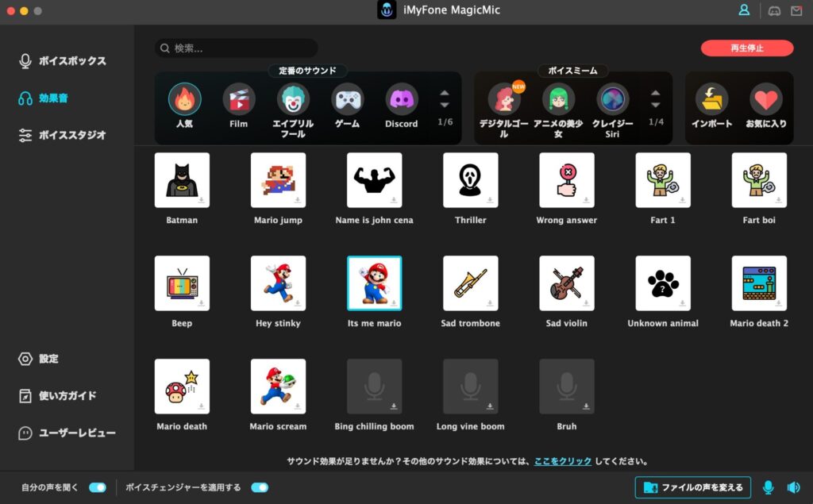Play the Fart boi sound
Screen dimensions: 813x504
click(759, 180)
